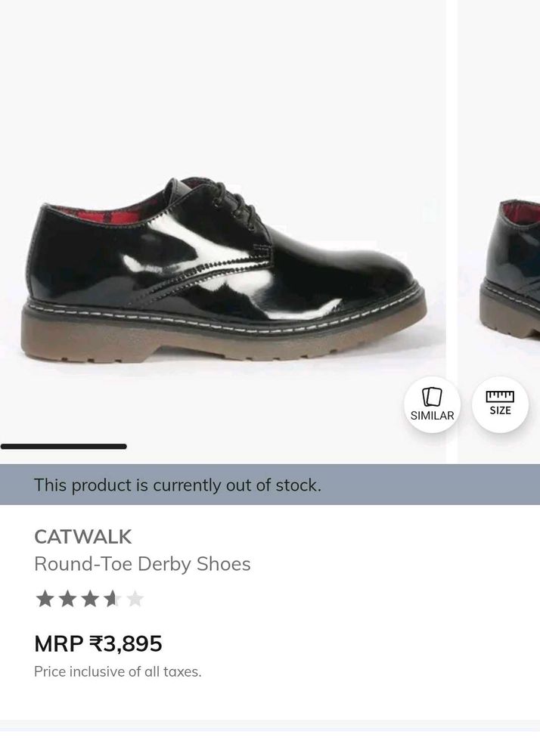Tap the ruler icon above SIZE
Viewport: 540px width, 756px height.
tap(500, 396)
